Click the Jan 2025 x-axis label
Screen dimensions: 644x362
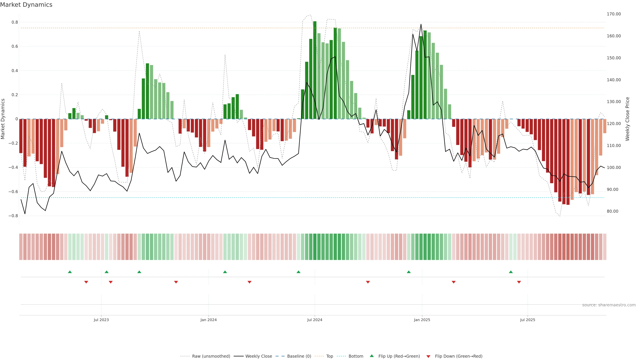click(422, 320)
